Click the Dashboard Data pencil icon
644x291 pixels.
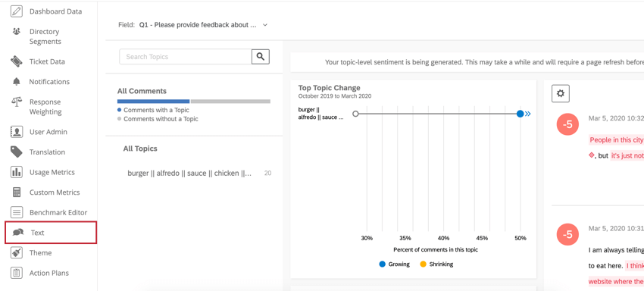tap(17, 11)
